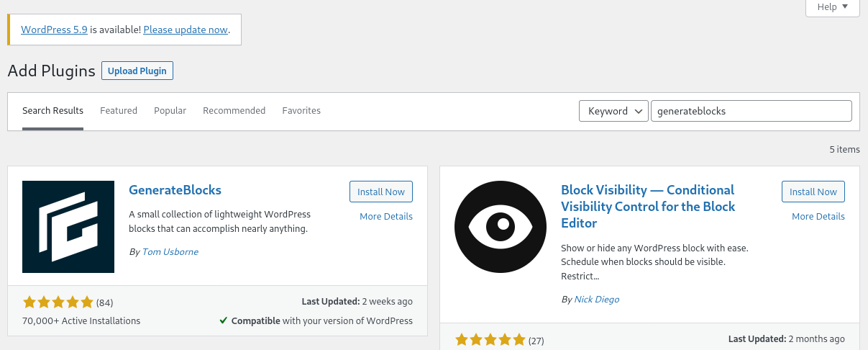The image size is (868, 350).
Task: Click the Block Visibility eye icon thumbnail
Action: pos(501,227)
